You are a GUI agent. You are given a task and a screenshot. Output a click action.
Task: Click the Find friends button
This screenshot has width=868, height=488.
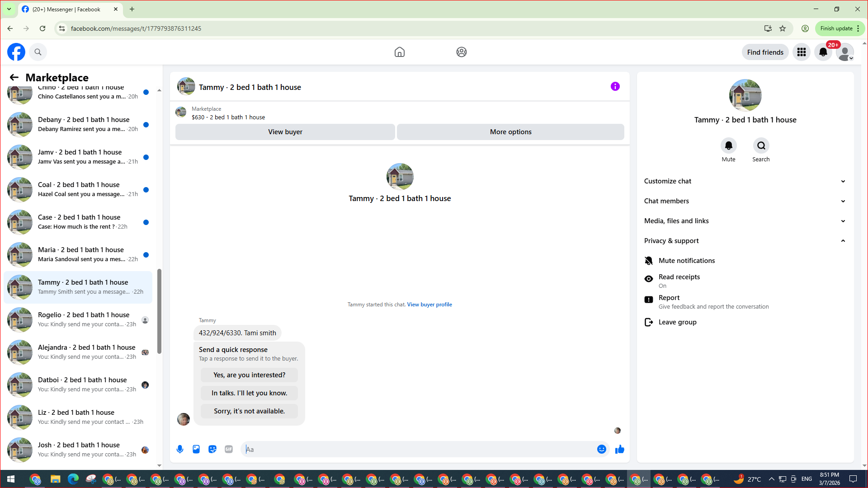[765, 52]
